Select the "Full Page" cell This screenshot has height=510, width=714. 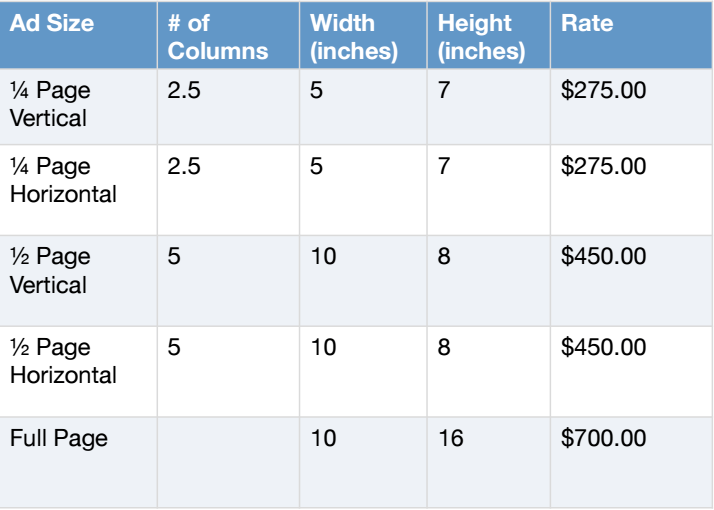(x=59, y=438)
